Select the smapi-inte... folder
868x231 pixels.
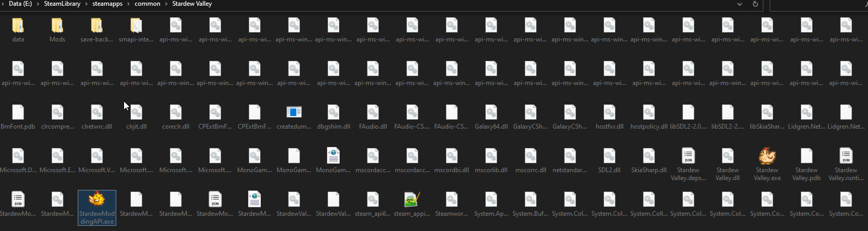[136, 30]
